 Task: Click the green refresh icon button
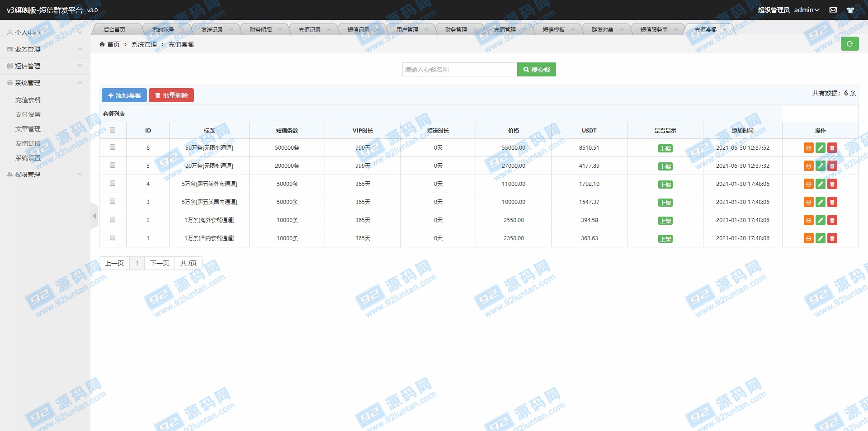(849, 44)
